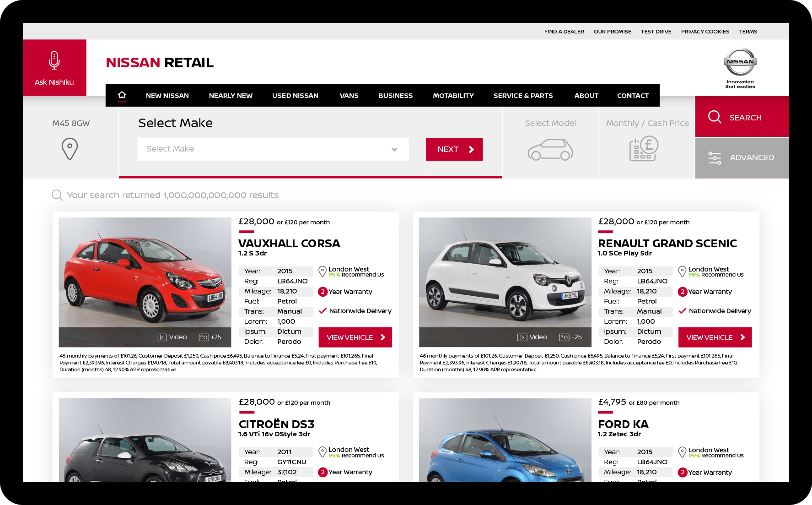Click the Next button arrow
Screen dimensions: 812x505
click(471, 149)
